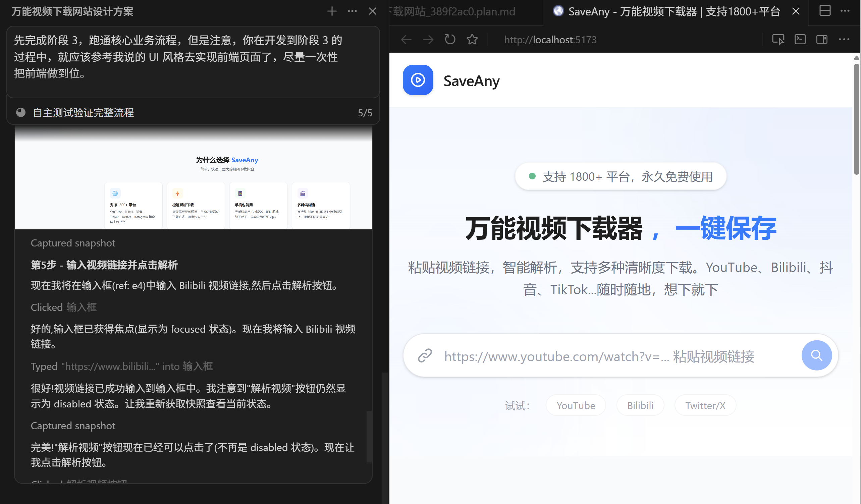Toggle the browser side panel icon
861x504 pixels.
point(822,40)
